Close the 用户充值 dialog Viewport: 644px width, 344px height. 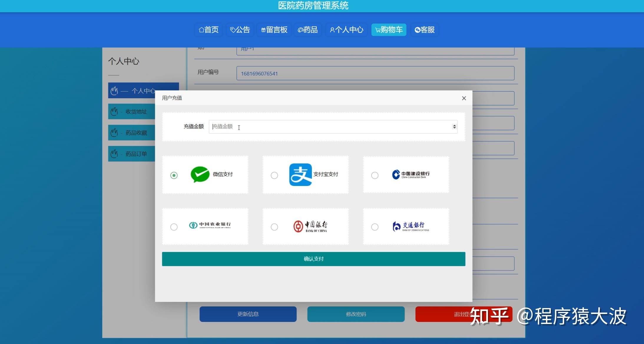(x=464, y=98)
